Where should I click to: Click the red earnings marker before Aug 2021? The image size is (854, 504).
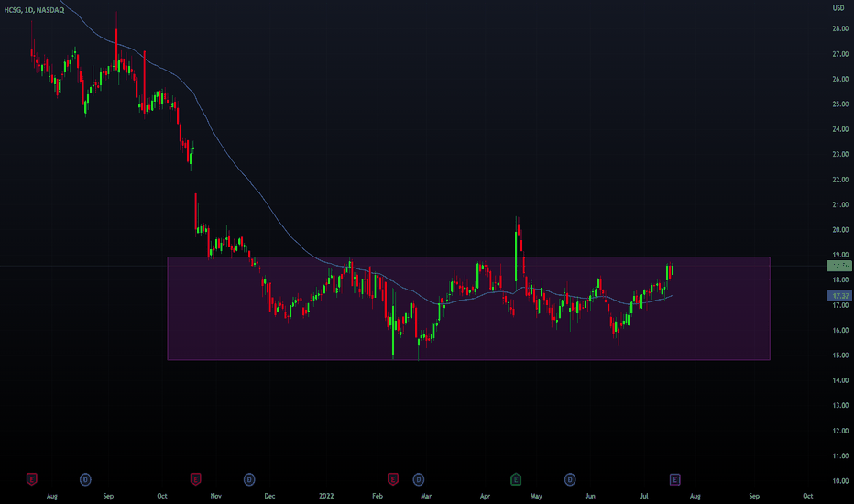tap(31, 479)
